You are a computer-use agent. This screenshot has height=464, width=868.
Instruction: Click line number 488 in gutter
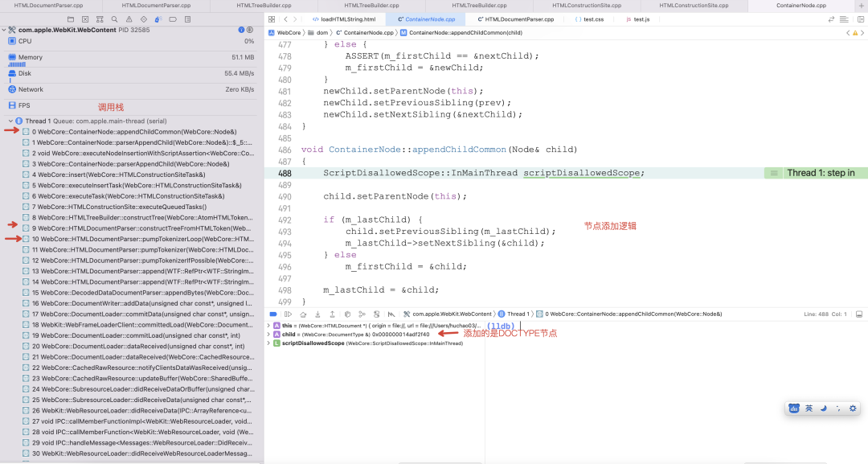click(285, 173)
